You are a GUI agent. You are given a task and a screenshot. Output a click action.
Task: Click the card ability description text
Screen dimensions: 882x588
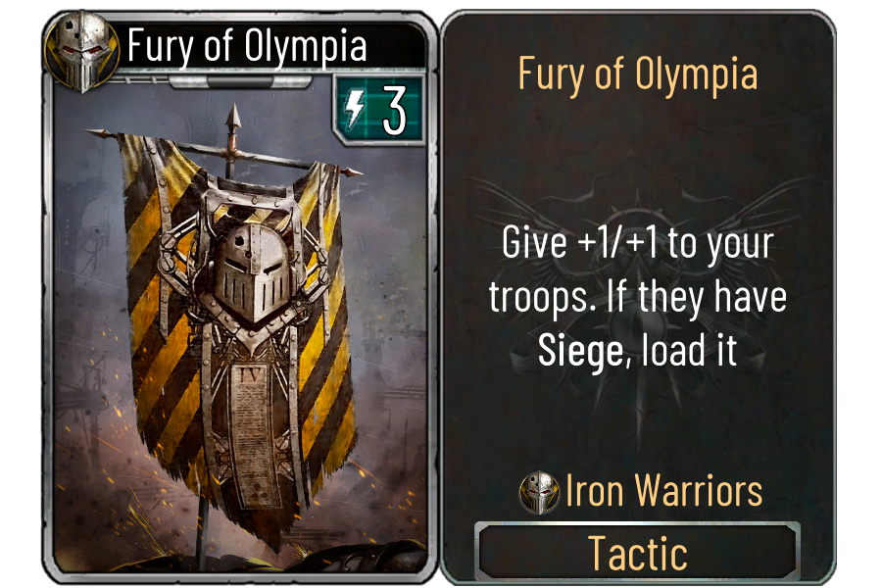click(x=637, y=297)
